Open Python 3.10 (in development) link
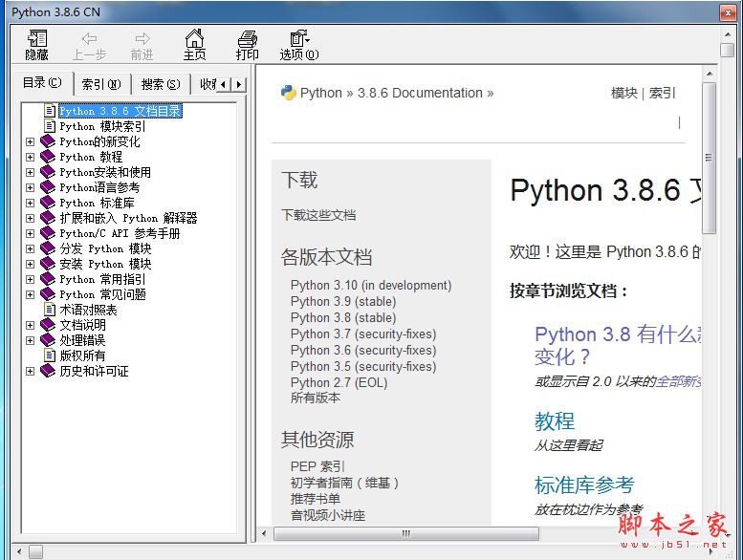 371,286
